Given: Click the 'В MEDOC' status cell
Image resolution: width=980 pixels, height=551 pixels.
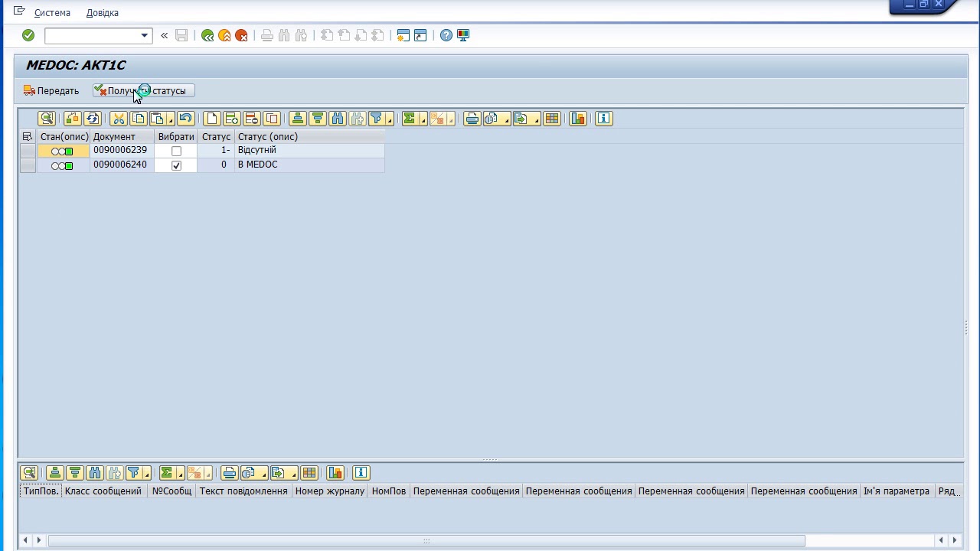Looking at the screenshot, I should [x=309, y=165].
